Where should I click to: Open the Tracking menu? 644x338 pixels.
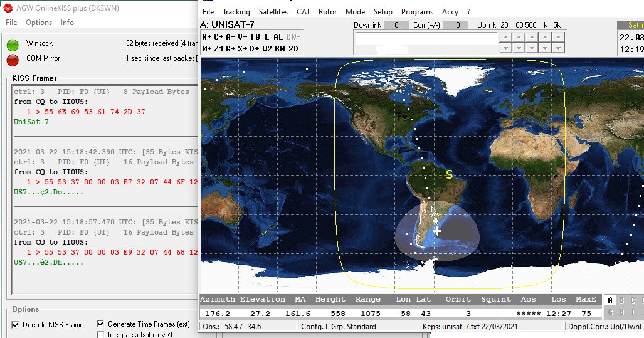coord(236,12)
